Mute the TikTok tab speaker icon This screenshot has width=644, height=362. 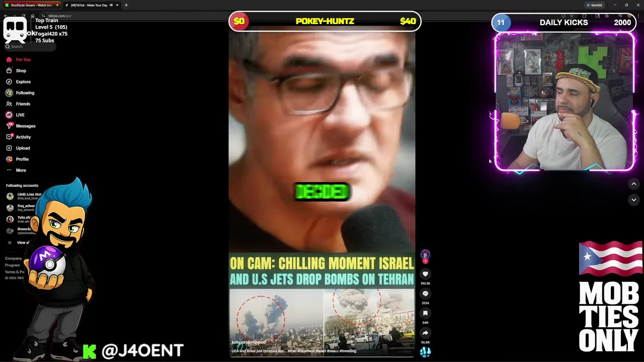[111, 5]
